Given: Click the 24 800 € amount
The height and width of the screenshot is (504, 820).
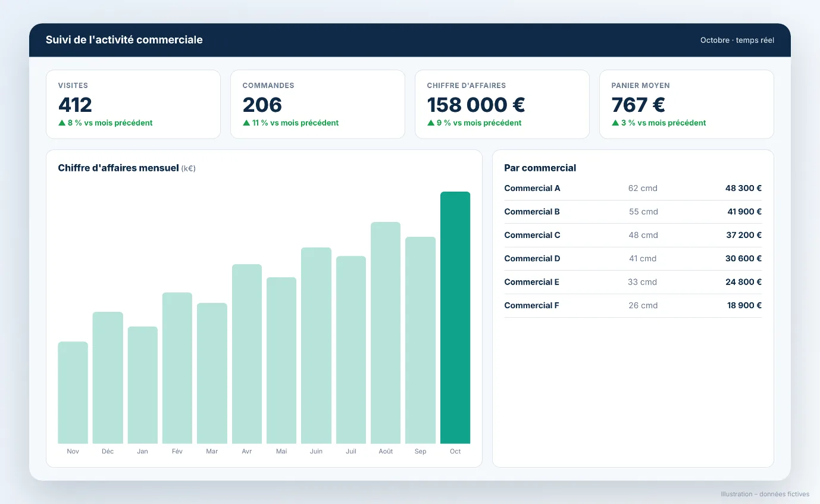Looking at the screenshot, I should click(744, 282).
